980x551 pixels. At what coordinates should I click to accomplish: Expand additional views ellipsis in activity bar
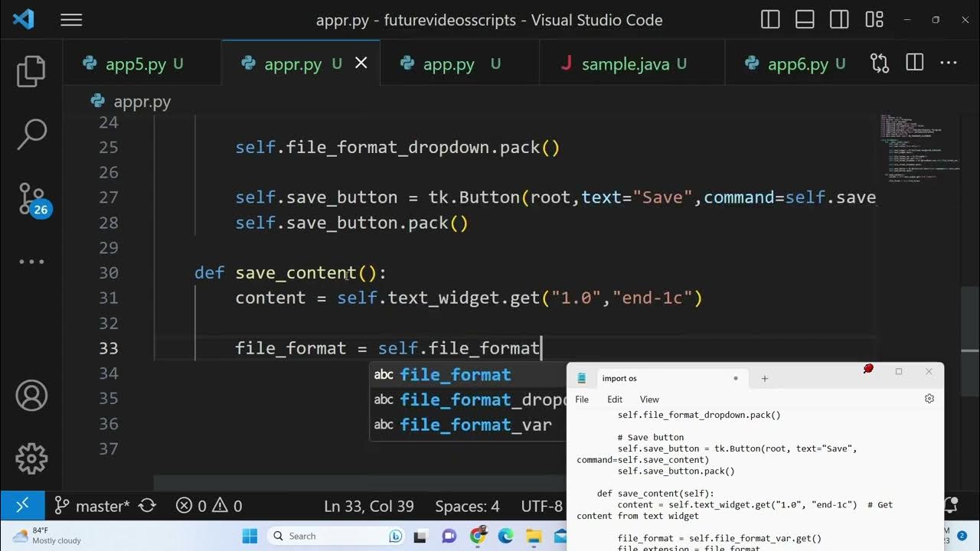[x=31, y=262]
